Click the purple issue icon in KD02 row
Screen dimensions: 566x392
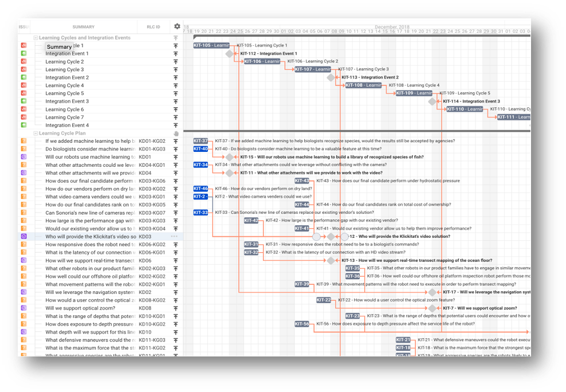click(24, 292)
